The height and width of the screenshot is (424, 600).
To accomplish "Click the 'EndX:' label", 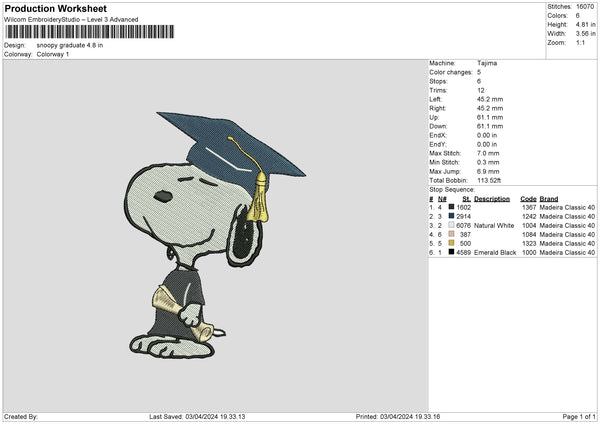I will pos(438,135).
